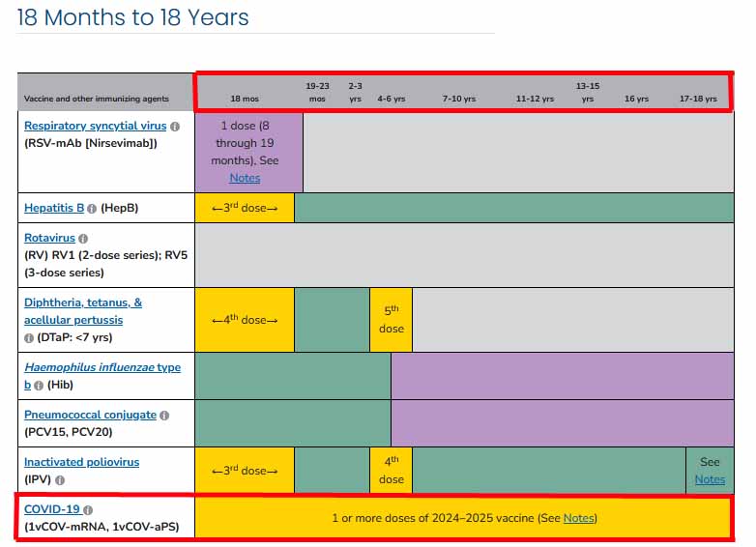Screen dimensions: 756x547
Task: Open Diphtheria, tetanus, & acellular pertussis link
Action: 83,311
